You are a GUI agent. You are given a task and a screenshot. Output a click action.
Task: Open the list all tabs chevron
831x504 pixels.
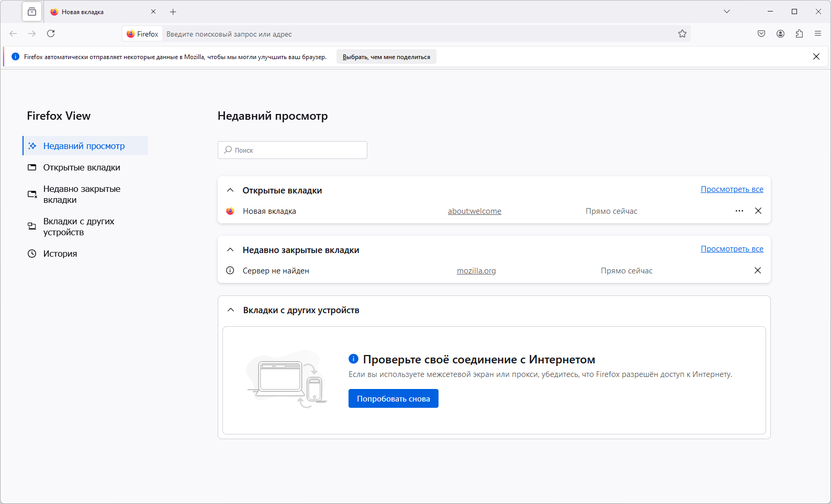pyautogui.click(x=726, y=12)
